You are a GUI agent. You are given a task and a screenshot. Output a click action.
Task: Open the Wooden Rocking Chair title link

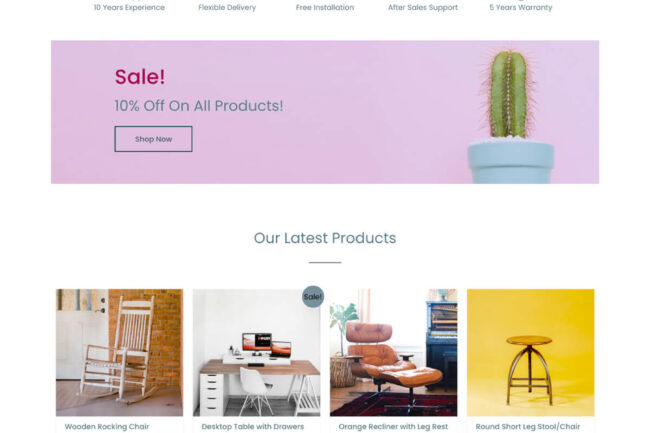[x=107, y=426]
